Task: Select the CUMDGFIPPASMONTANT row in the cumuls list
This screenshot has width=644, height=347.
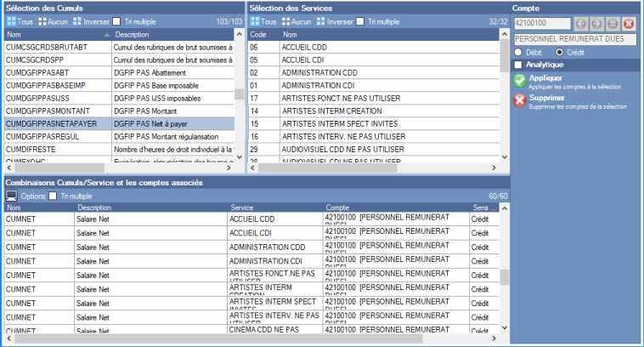Action: coord(56,111)
